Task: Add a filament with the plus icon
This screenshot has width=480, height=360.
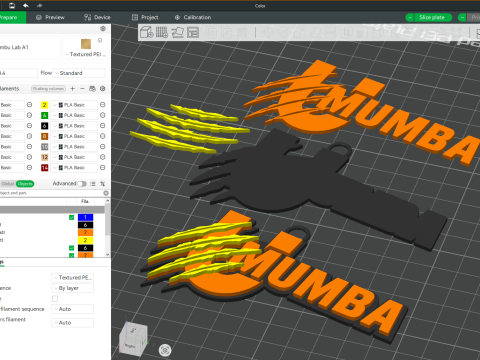Action: click(73, 89)
